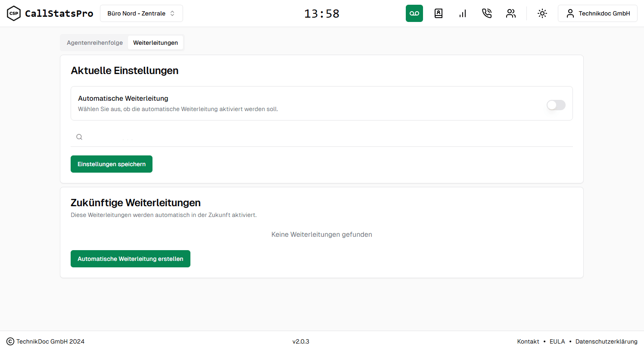Click the CallStatsPro CSP logo
This screenshot has height=347, width=644.
click(x=13, y=13)
